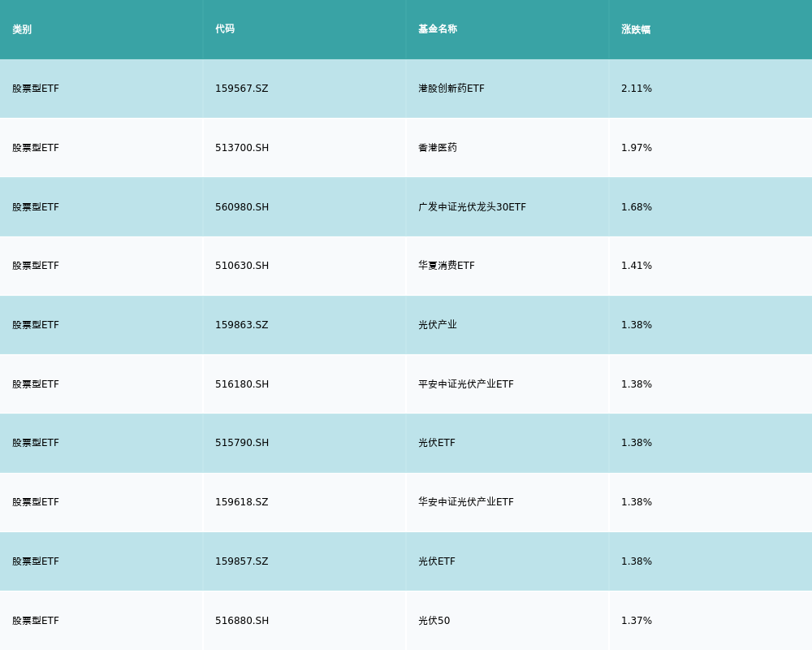Select fund 广发中证光伏龙头30ETF
This screenshot has width=812, height=650.
(472, 207)
